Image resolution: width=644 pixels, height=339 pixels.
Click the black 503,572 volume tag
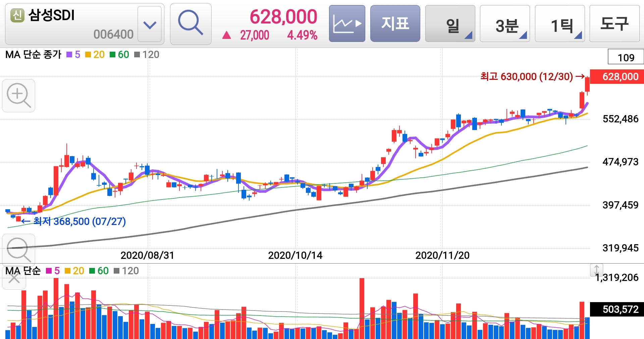[617, 309]
